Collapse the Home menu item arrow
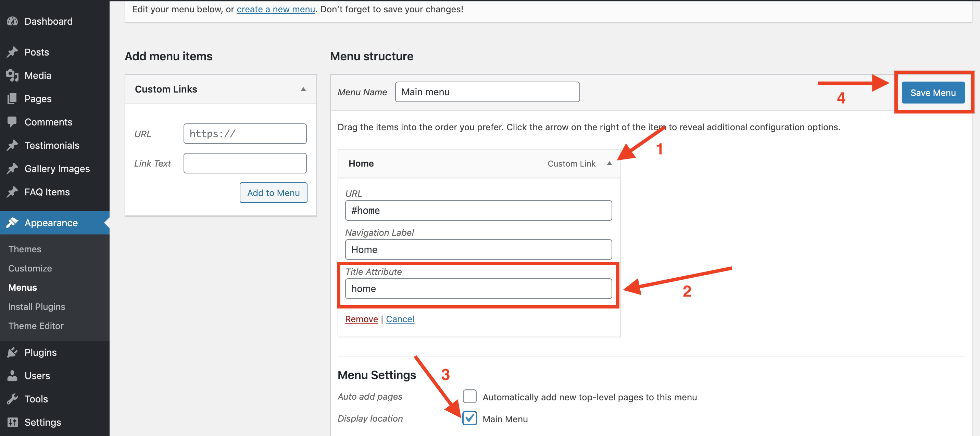This screenshot has height=436, width=980. pyautogui.click(x=609, y=163)
